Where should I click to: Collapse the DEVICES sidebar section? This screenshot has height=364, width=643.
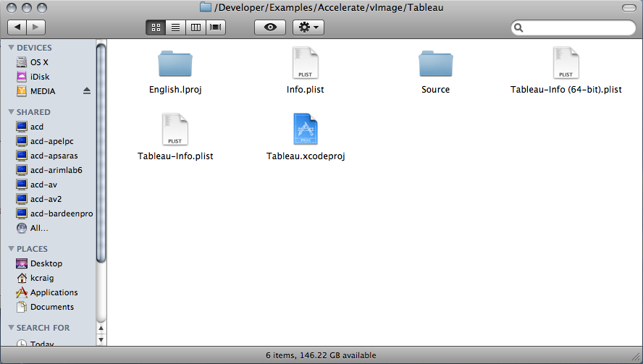(11, 48)
